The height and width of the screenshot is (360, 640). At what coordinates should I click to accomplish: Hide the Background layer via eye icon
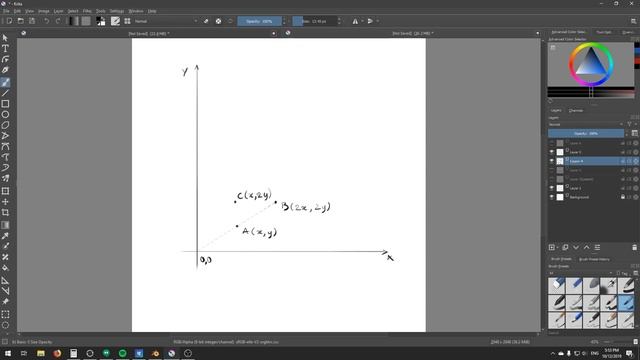[x=551, y=197]
